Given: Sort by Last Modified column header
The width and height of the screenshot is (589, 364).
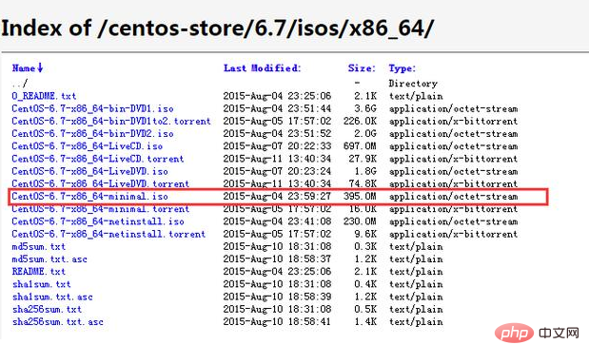Looking at the screenshot, I should click(263, 68).
